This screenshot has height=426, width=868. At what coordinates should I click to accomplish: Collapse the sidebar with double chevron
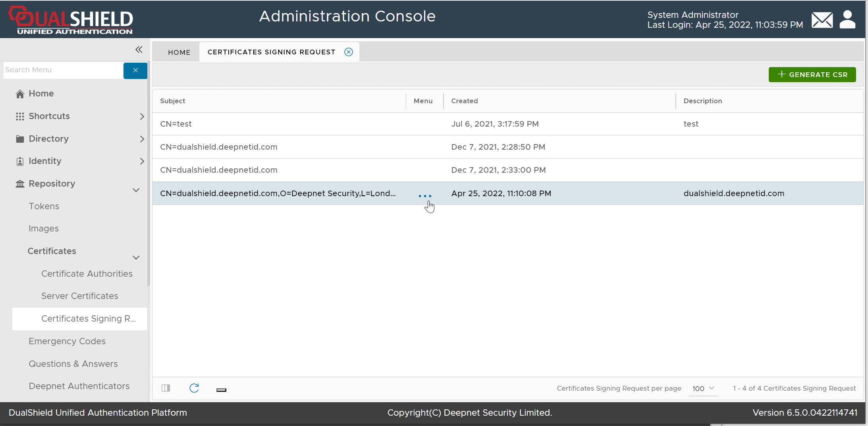pyautogui.click(x=139, y=50)
